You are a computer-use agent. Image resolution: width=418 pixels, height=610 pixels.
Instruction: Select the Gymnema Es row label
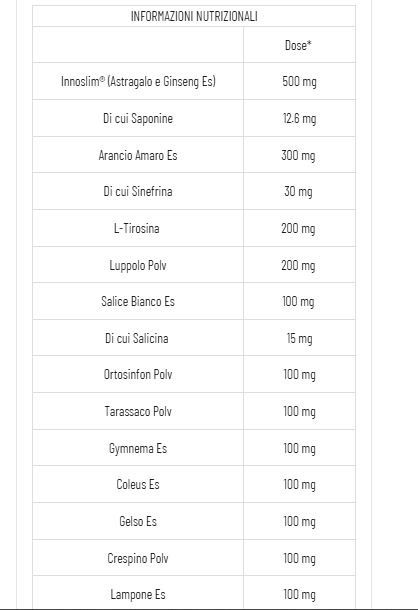[138, 448]
